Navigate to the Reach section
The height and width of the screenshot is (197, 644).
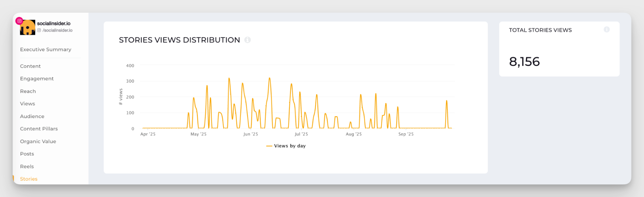pyautogui.click(x=28, y=91)
